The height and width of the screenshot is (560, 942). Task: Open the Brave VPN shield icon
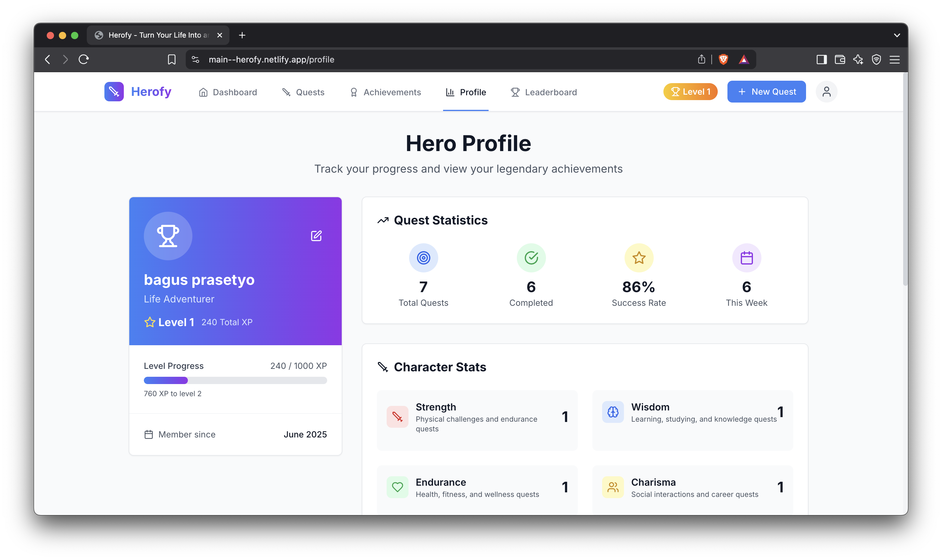coord(876,59)
